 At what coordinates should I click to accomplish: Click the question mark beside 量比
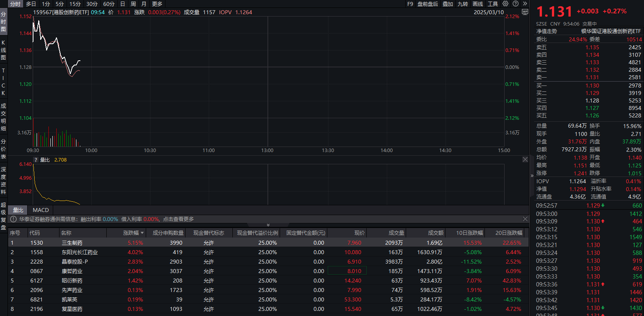point(36,160)
